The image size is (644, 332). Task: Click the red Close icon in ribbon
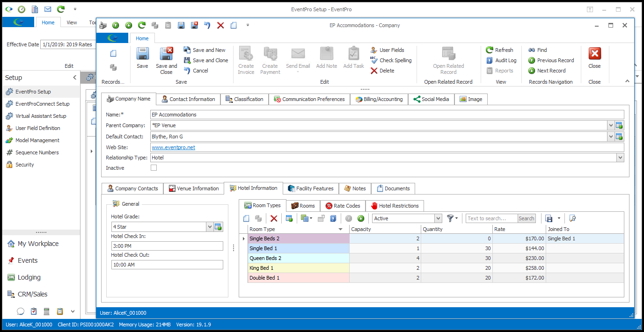(x=595, y=53)
